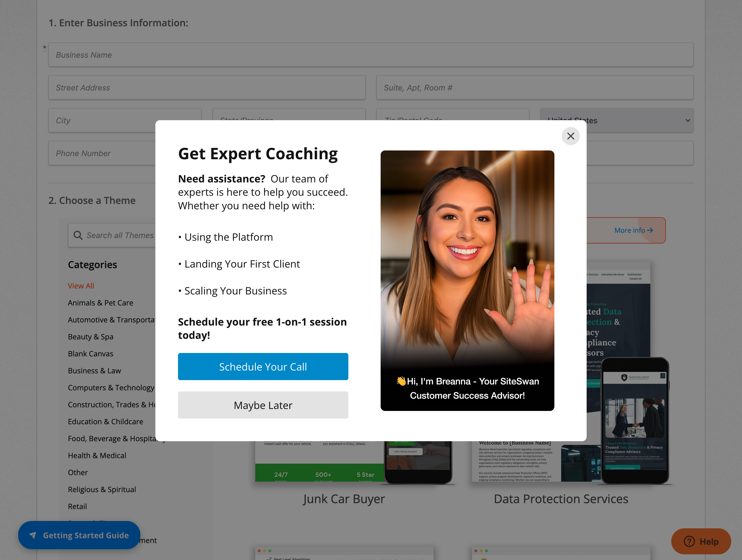742x560 pixels.
Task: Click Maybe Later button
Action: (x=263, y=405)
